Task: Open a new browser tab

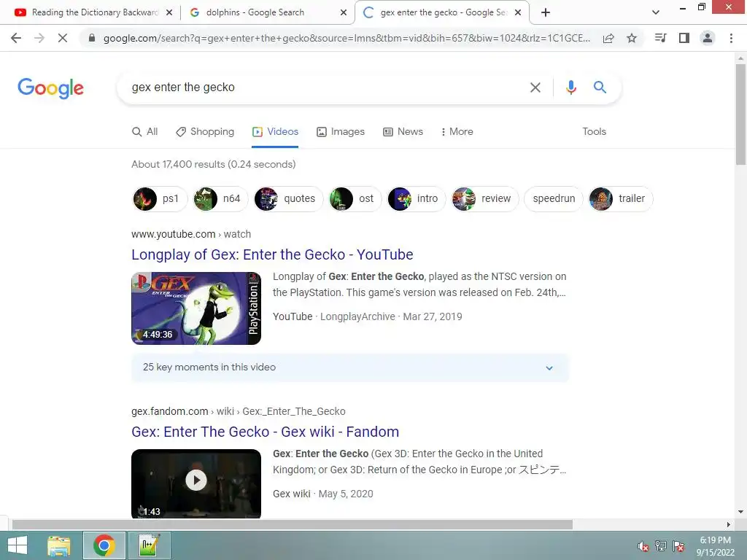Action: [x=546, y=12]
